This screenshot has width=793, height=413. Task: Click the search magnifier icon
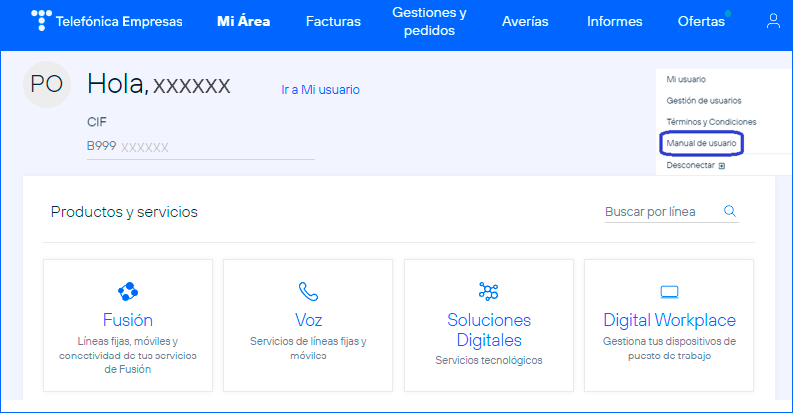coord(729,211)
